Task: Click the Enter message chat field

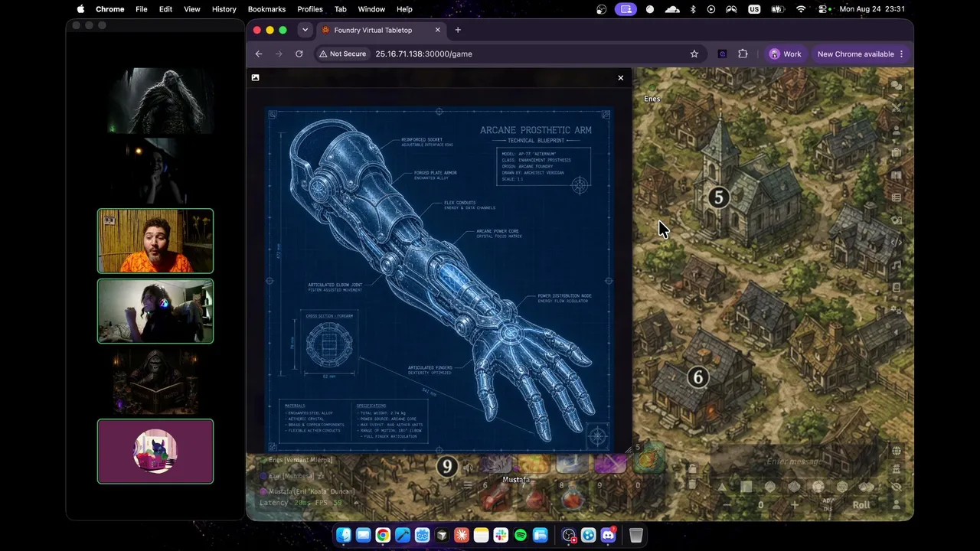Action: pyautogui.click(x=795, y=461)
